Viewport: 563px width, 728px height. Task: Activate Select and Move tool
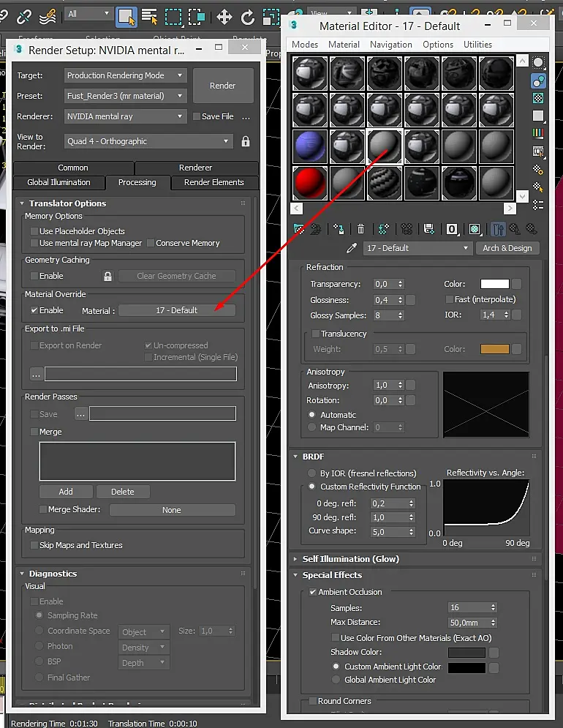click(224, 18)
